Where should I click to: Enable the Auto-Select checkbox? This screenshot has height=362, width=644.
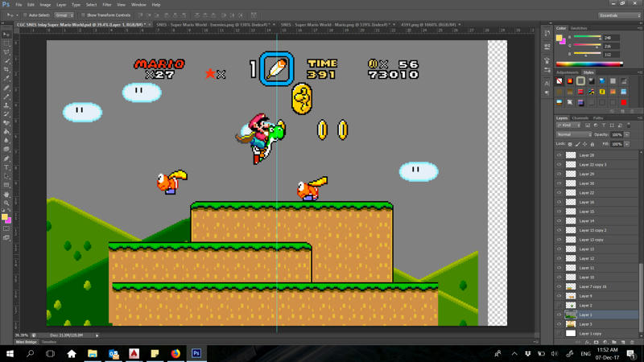point(25,14)
